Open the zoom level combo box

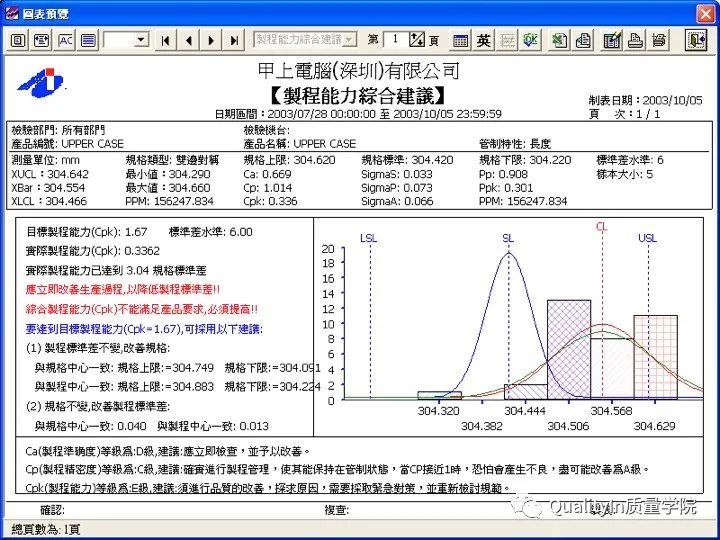[x=126, y=40]
